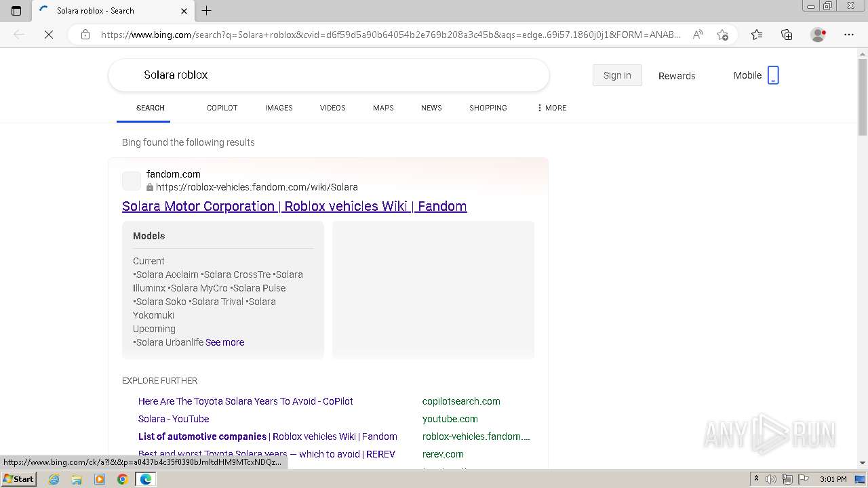
Task: Launch Chrome from taskbar
Action: click(x=122, y=479)
